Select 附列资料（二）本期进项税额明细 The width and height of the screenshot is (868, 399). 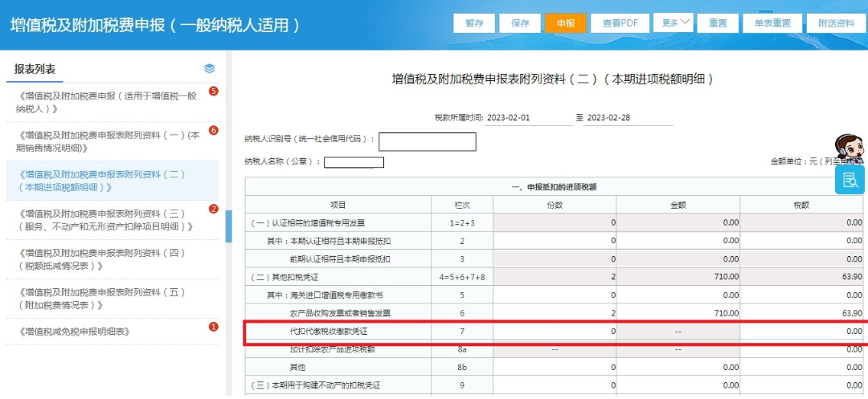click(113, 181)
